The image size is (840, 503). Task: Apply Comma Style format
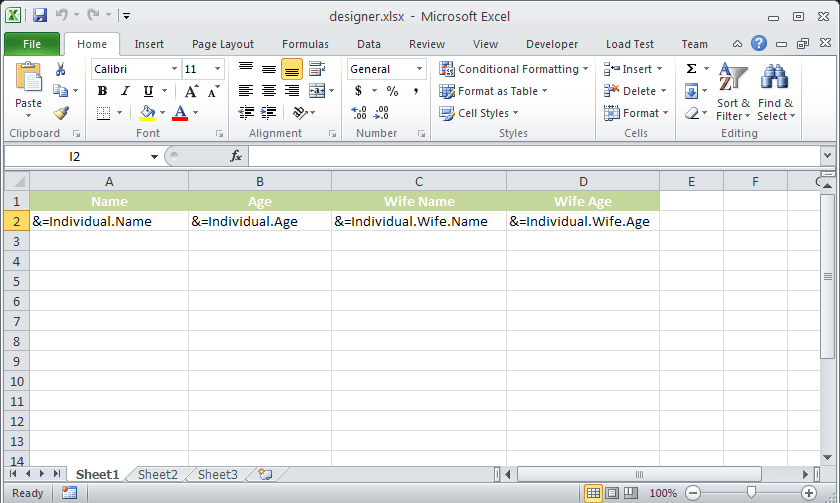(x=416, y=91)
